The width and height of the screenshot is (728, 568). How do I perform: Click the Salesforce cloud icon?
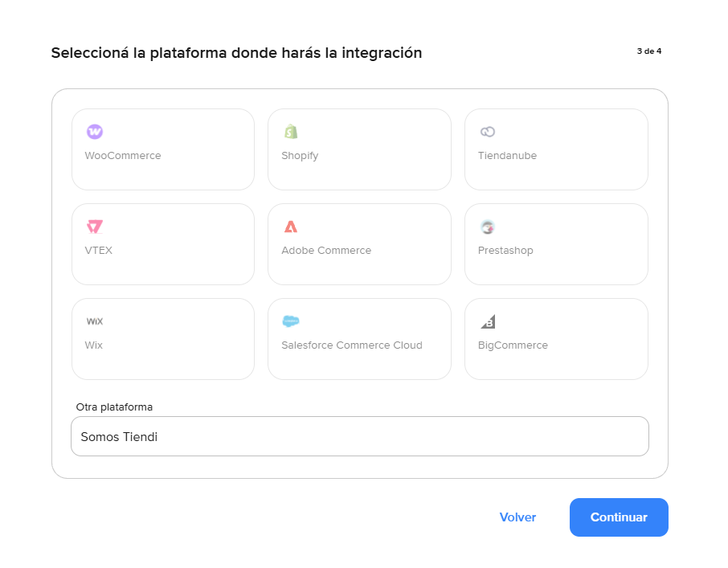[291, 321]
